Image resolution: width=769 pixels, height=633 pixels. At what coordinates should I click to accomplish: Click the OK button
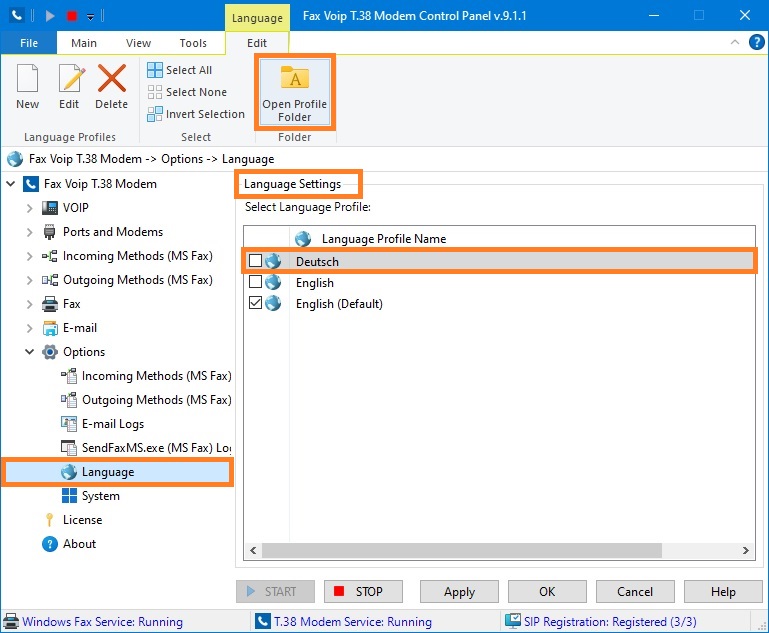click(547, 591)
